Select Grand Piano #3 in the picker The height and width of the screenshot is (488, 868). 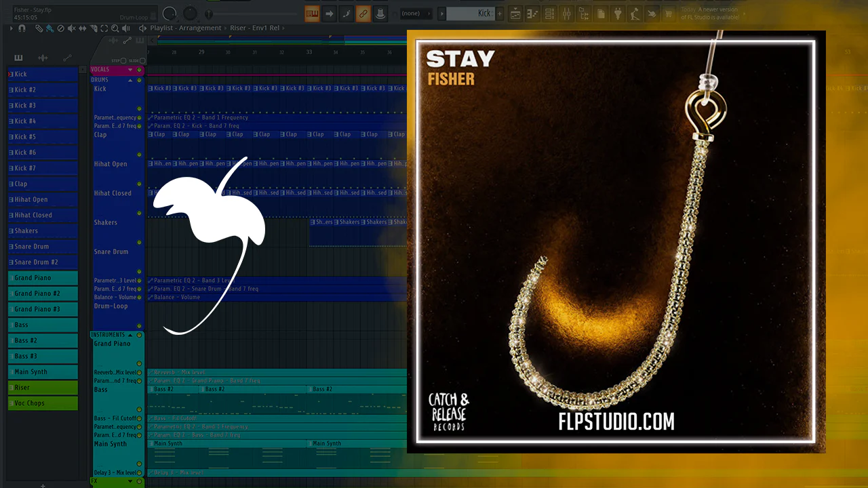(x=43, y=309)
